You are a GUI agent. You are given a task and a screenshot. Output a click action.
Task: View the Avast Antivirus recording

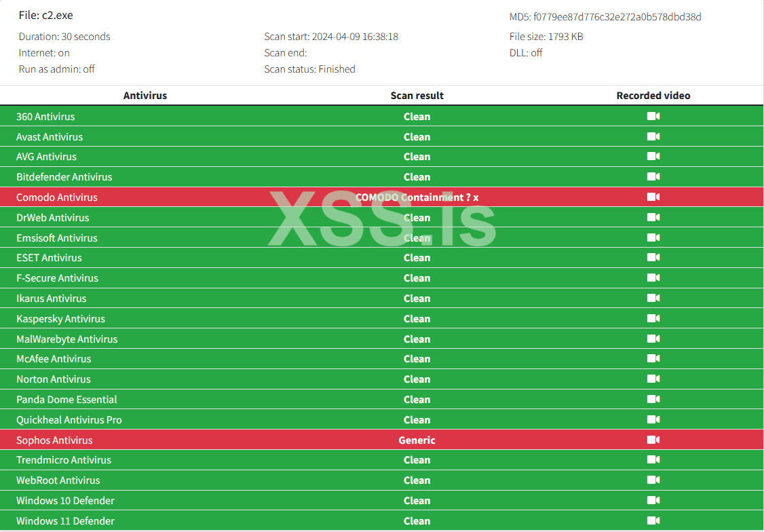pos(653,136)
